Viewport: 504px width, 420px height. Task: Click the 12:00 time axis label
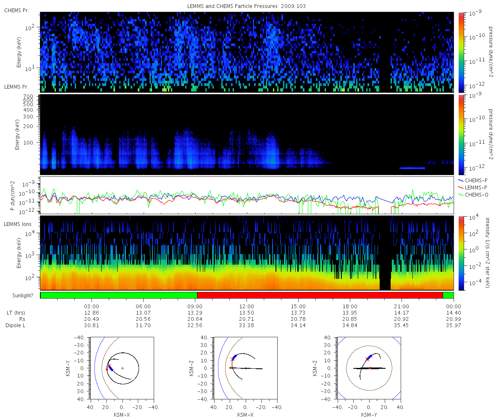(247, 307)
